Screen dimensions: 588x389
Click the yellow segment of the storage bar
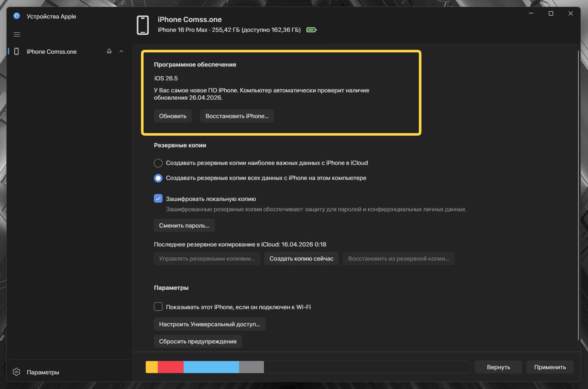tap(152, 367)
